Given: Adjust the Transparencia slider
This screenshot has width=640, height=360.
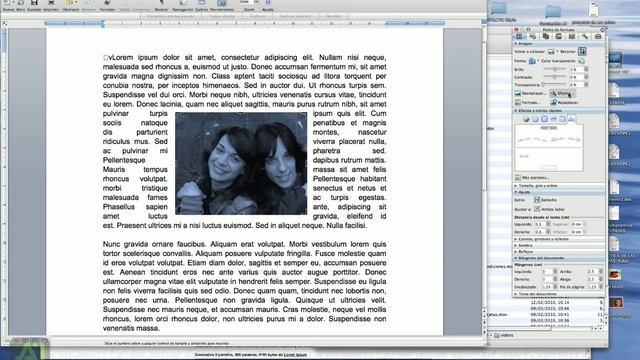Looking at the screenshot, I should (555, 84).
